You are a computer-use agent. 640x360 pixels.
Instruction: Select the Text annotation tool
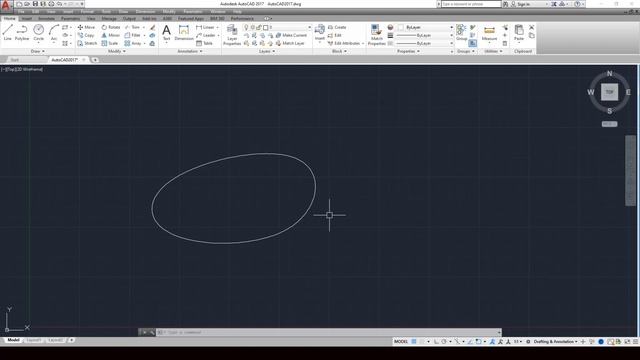(x=166, y=32)
